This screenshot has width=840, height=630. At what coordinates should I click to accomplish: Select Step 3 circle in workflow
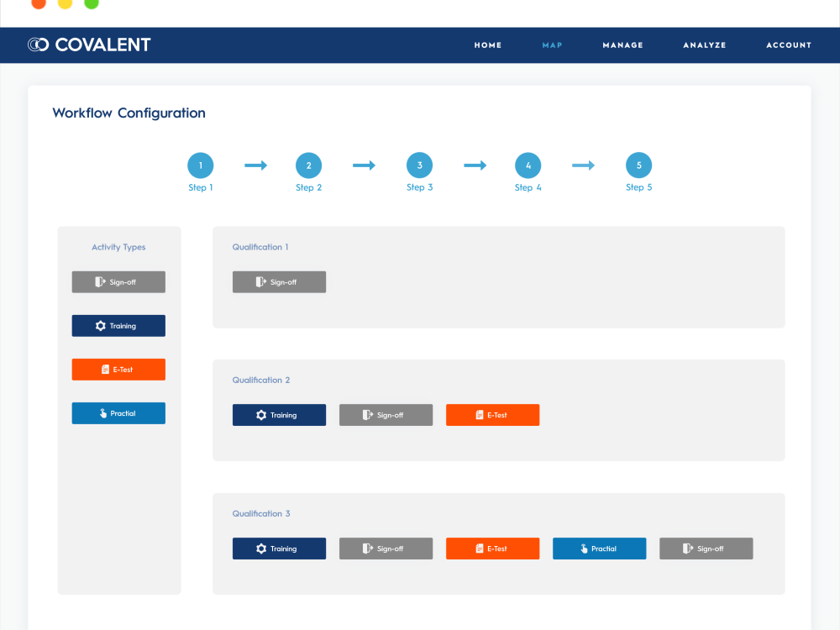point(419,165)
